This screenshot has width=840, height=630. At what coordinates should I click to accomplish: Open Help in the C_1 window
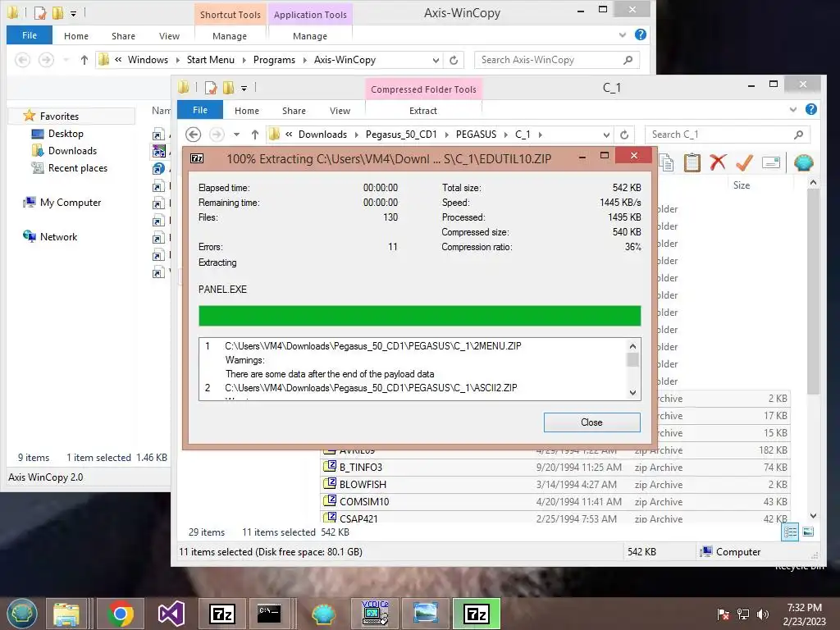(x=811, y=109)
